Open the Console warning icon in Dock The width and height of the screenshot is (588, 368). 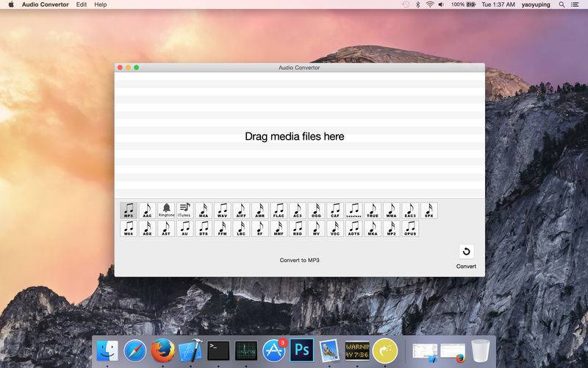pyautogui.click(x=357, y=350)
